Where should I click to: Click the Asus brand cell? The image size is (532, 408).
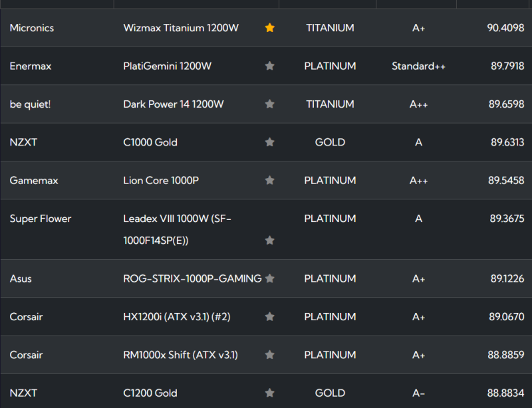21,278
